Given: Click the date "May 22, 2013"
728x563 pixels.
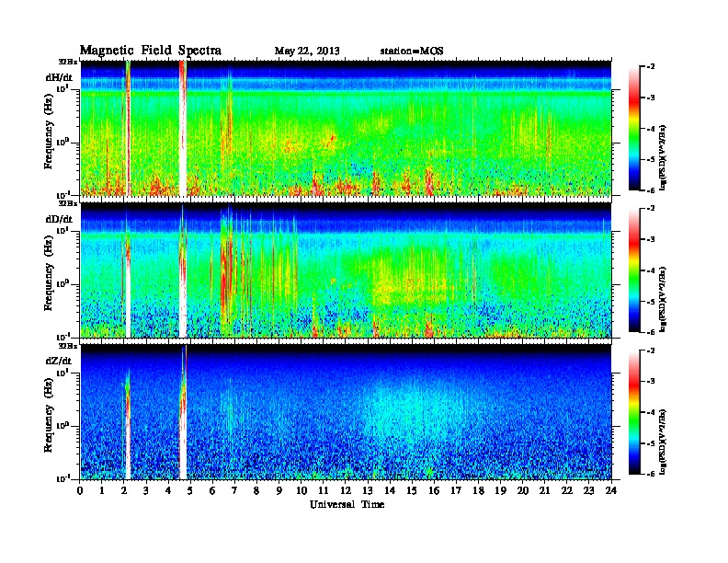Looking at the screenshot, I should 307,52.
